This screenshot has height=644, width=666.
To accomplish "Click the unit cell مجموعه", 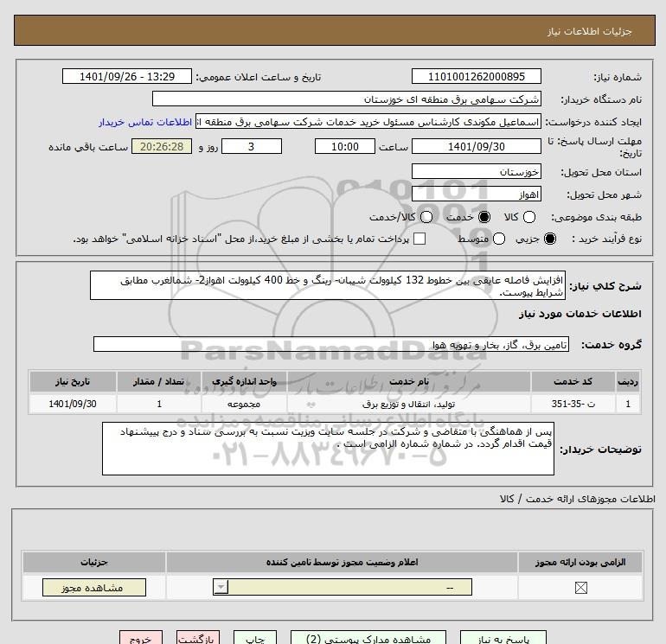I will 244,404.
